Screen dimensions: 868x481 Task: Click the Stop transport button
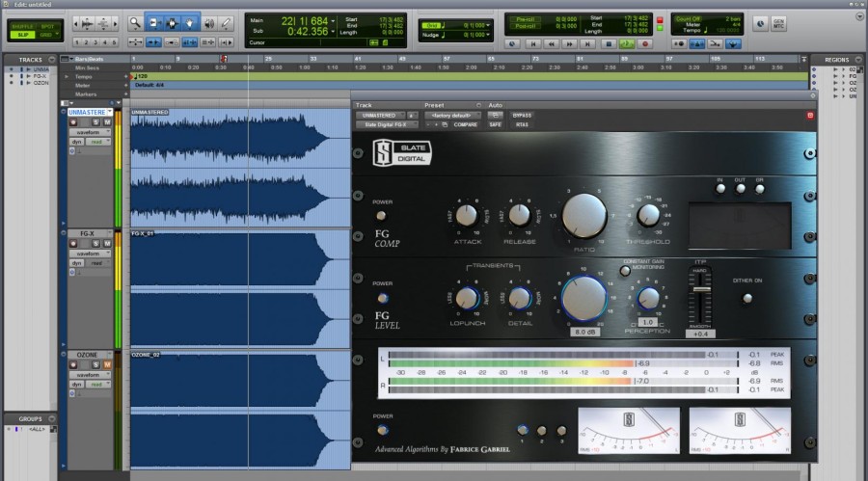(x=609, y=43)
